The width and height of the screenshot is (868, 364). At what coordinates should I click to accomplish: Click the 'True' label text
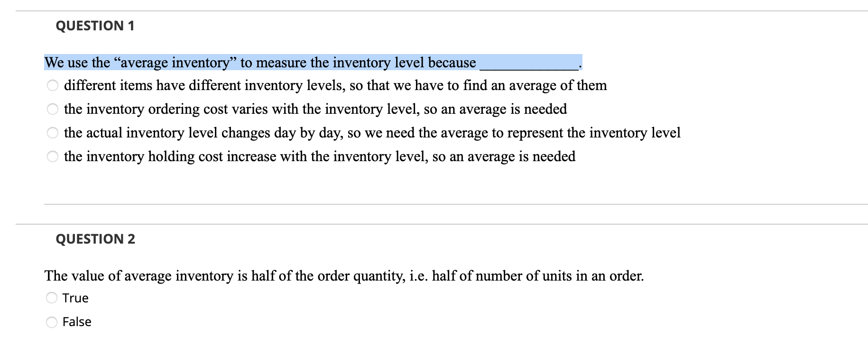click(x=75, y=298)
